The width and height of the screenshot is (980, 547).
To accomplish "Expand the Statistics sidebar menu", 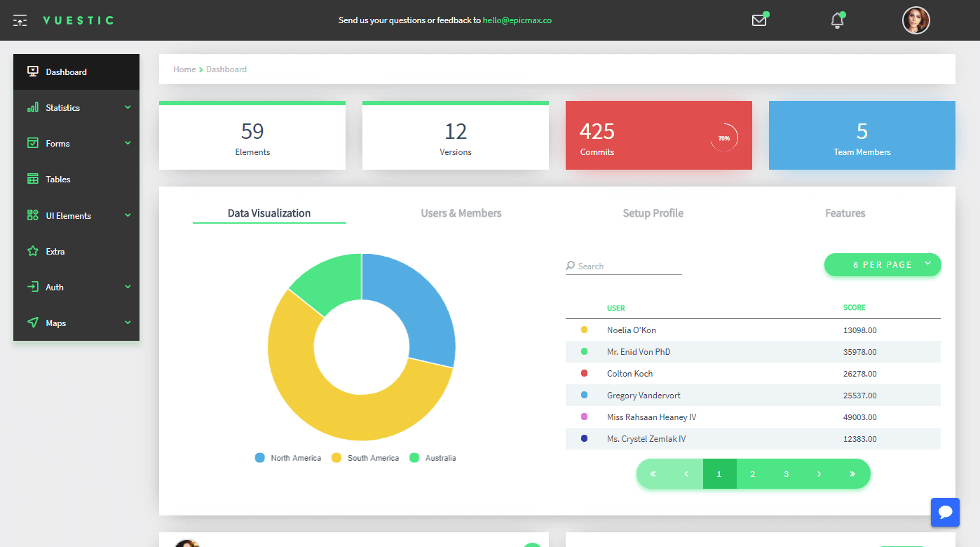I will [128, 107].
